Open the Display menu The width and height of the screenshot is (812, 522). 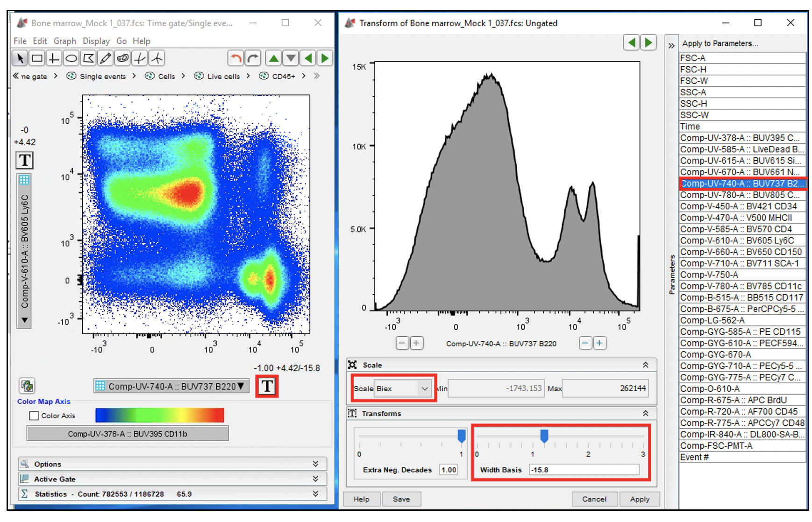click(96, 41)
